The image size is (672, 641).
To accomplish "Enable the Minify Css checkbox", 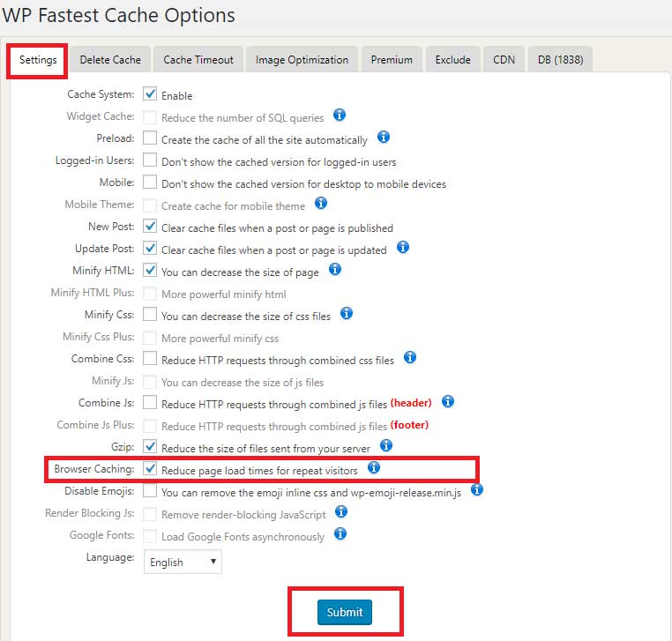I will (150, 314).
